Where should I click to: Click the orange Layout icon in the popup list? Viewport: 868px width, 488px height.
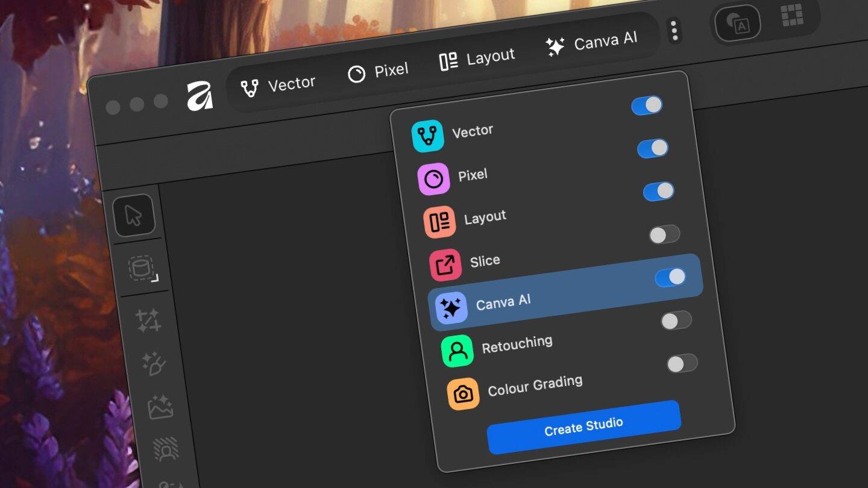[439, 222]
